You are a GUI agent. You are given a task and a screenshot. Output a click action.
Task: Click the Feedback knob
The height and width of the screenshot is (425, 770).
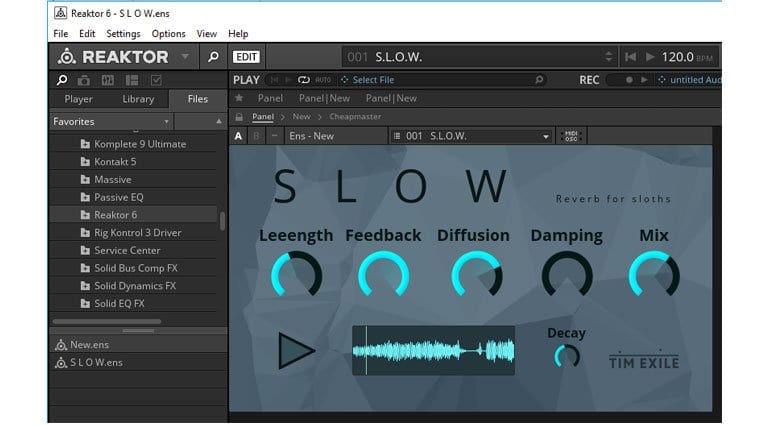click(384, 274)
